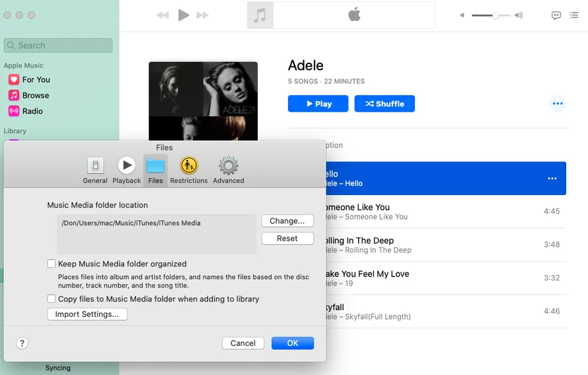
Task: Show the Up Next queue list icon
Action: 574,15
